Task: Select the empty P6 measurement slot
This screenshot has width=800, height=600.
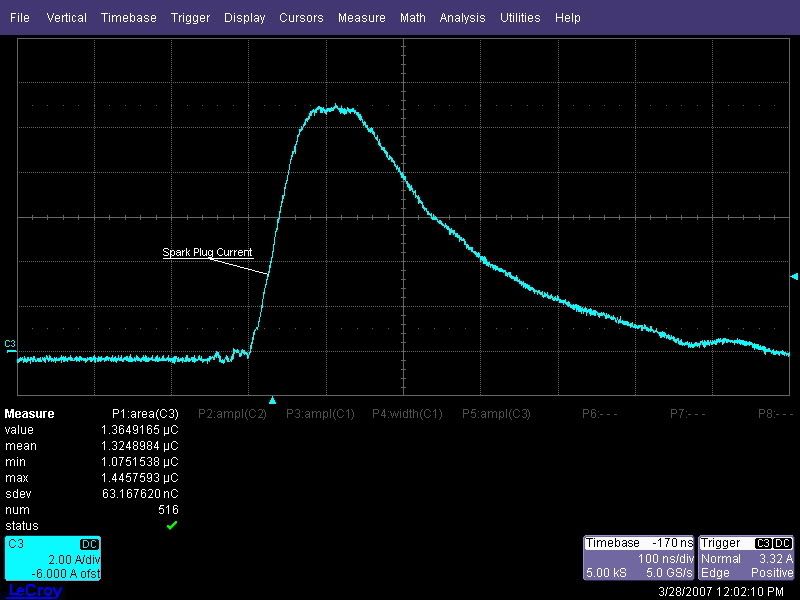Action: [599, 414]
